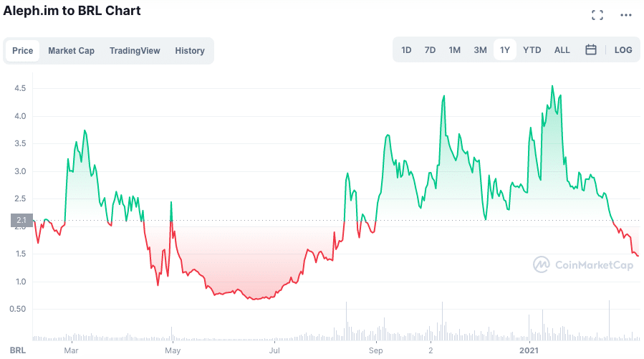Click the Mar x-axis label
Viewport: 644px width, 359px height.
point(71,350)
